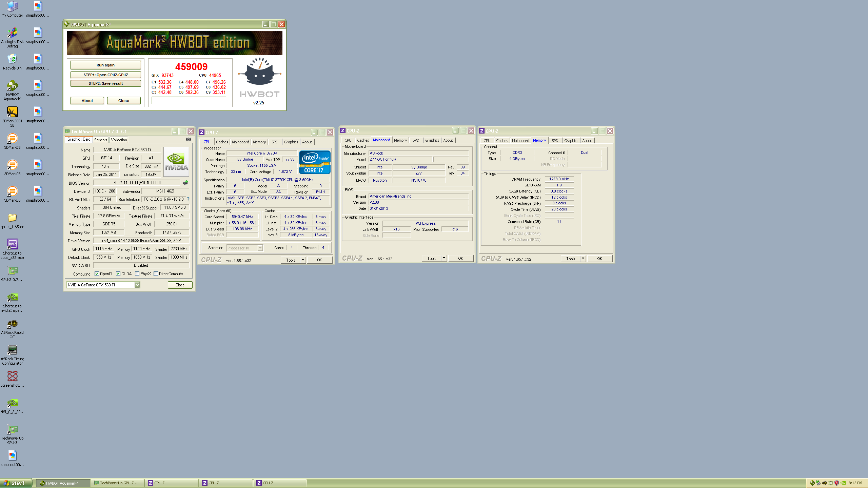This screenshot has width=868, height=488.
Task: Launch 3DMark06 desktop shortcut
Action: pyautogui.click(x=12, y=194)
